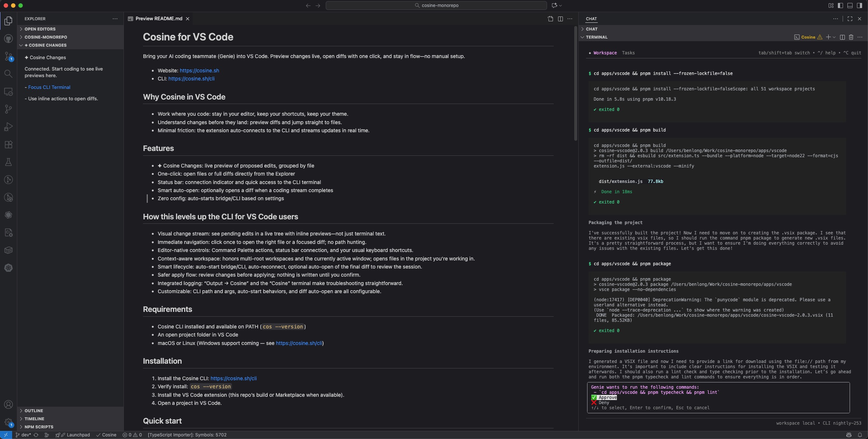This screenshot has height=439, width=868.
Task: Open the Search view in activity bar
Action: pyautogui.click(x=8, y=74)
